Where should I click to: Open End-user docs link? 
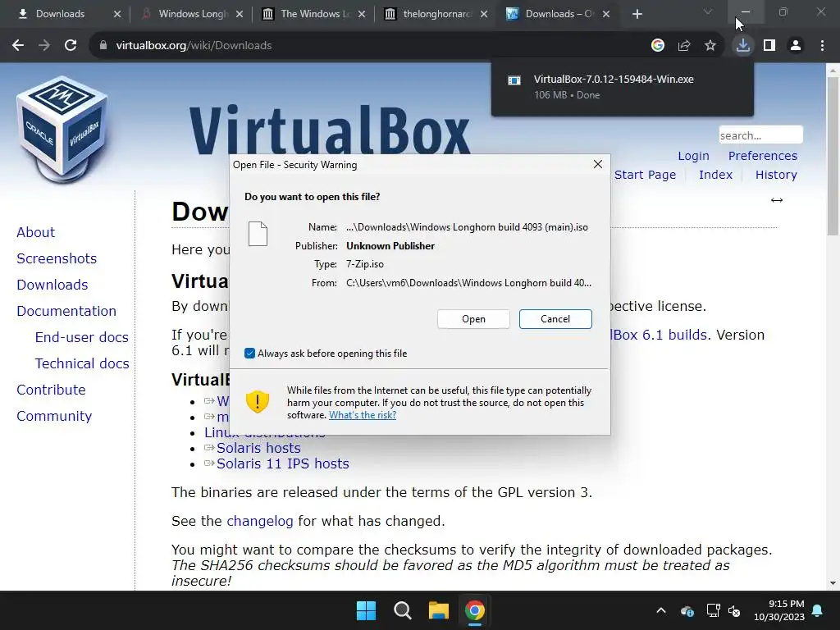click(82, 337)
